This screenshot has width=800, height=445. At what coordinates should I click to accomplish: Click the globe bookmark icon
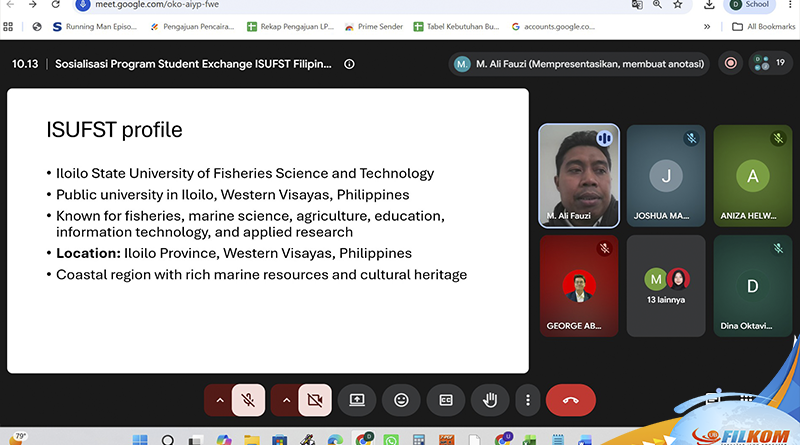pyautogui.click(x=37, y=27)
